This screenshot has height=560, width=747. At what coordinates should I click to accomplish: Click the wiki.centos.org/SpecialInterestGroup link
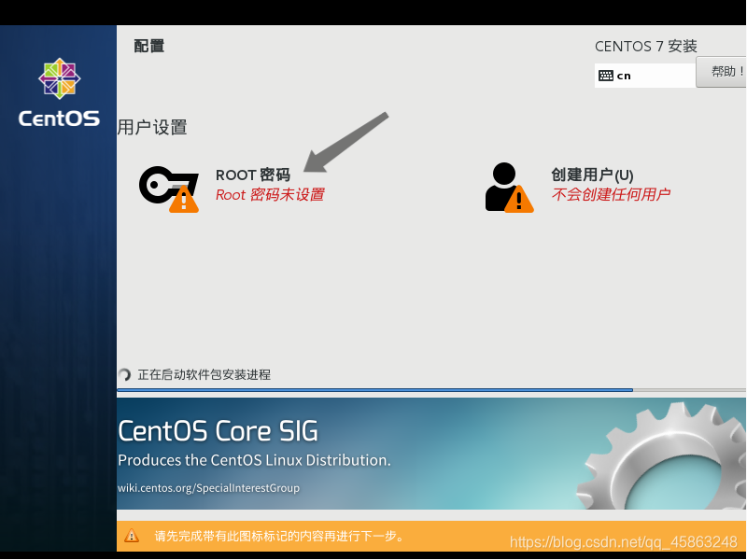pos(208,488)
